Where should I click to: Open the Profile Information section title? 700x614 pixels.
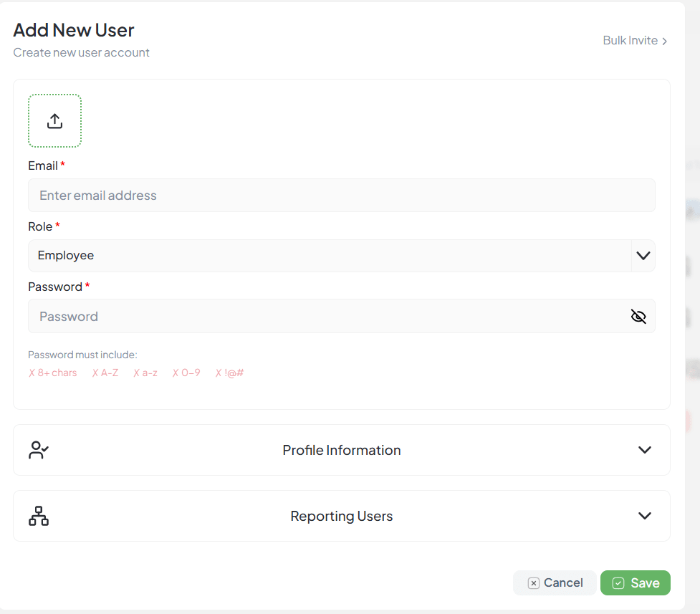(342, 450)
